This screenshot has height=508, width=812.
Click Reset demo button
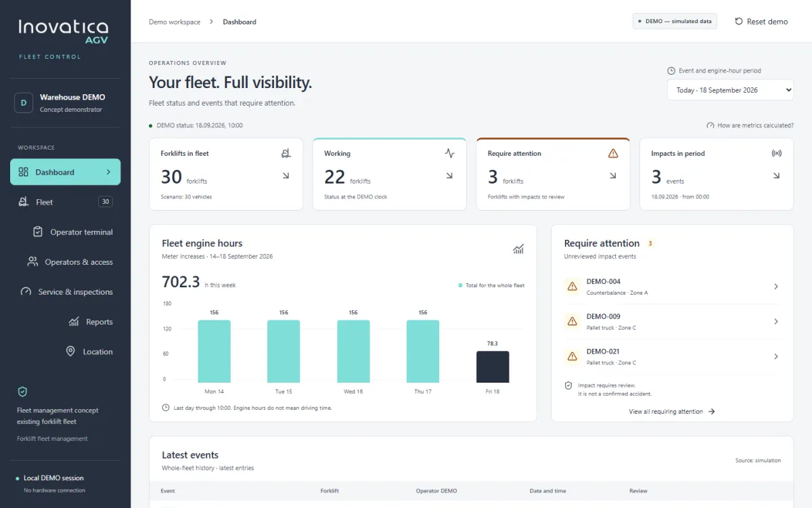pos(761,22)
